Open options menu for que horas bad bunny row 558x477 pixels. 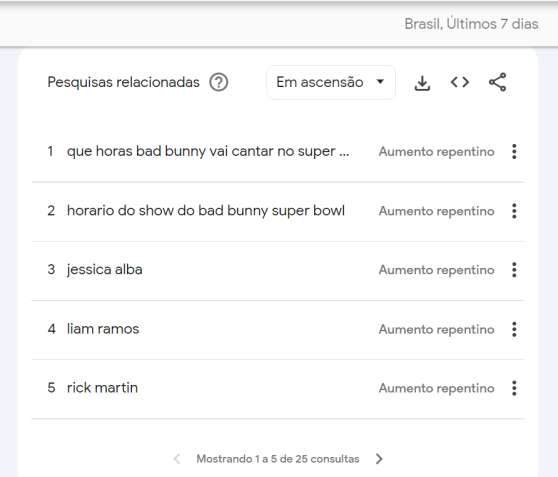click(x=514, y=152)
